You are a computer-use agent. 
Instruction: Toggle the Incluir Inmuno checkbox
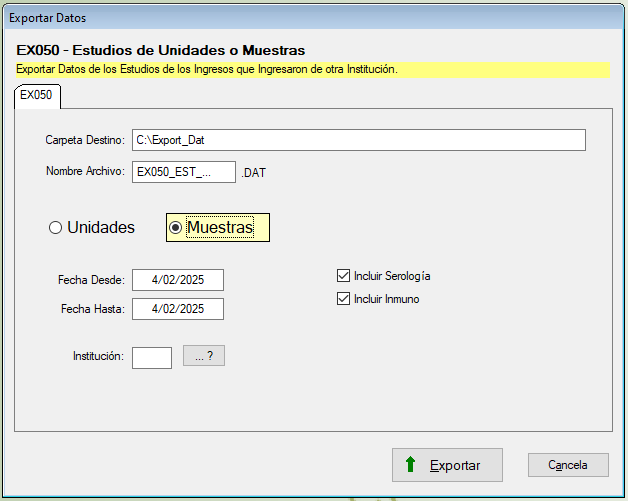(x=344, y=299)
